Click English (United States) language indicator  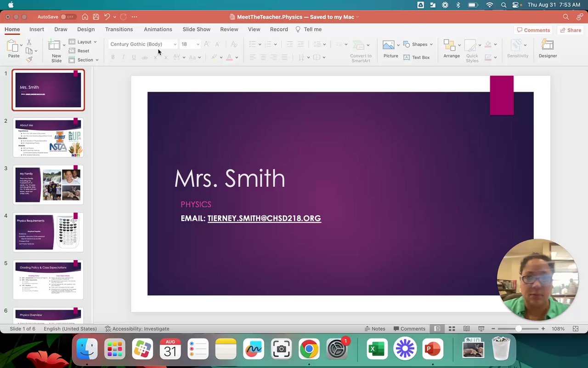pos(70,329)
